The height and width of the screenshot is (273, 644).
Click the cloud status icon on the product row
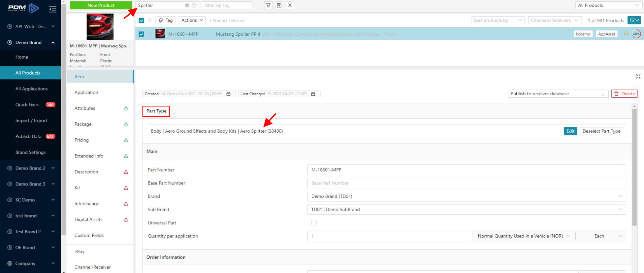(x=626, y=33)
